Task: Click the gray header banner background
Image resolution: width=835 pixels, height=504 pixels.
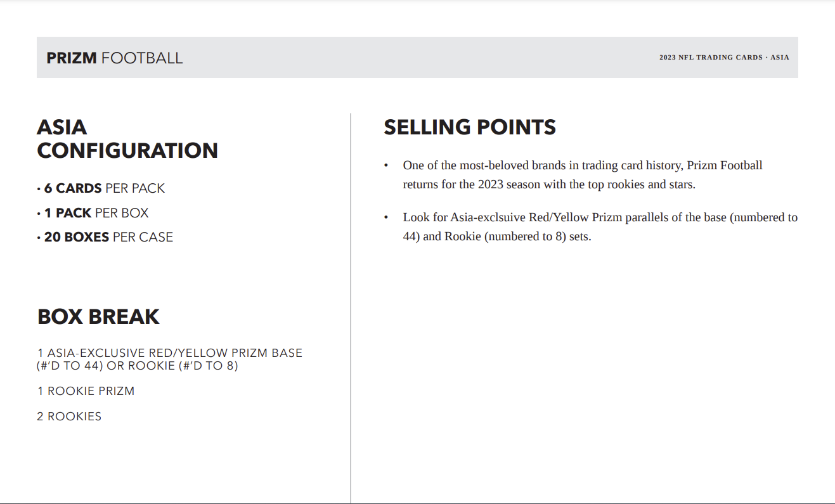Action: pyautogui.click(x=412, y=58)
